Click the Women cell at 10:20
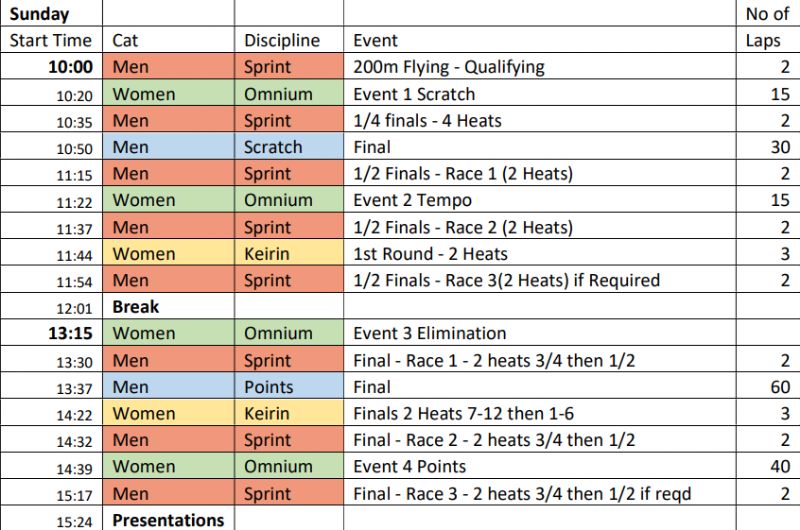Image resolution: width=800 pixels, height=530 pixels. pyautogui.click(x=168, y=93)
